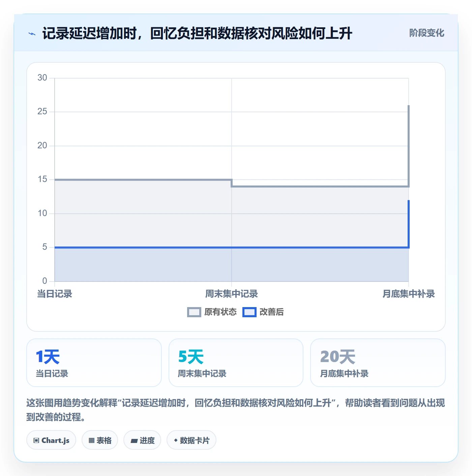Click the 阶段变化 label in header
Image resolution: width=472 pixels, height=476 pixels.
point(426,33)
